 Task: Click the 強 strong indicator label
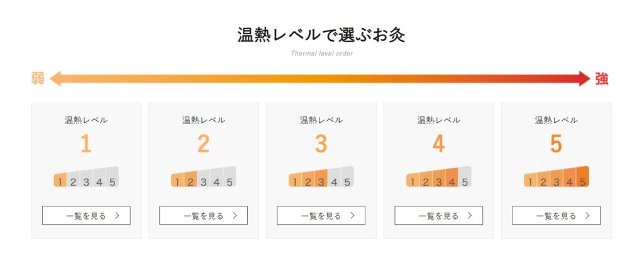tap(602, 79)
